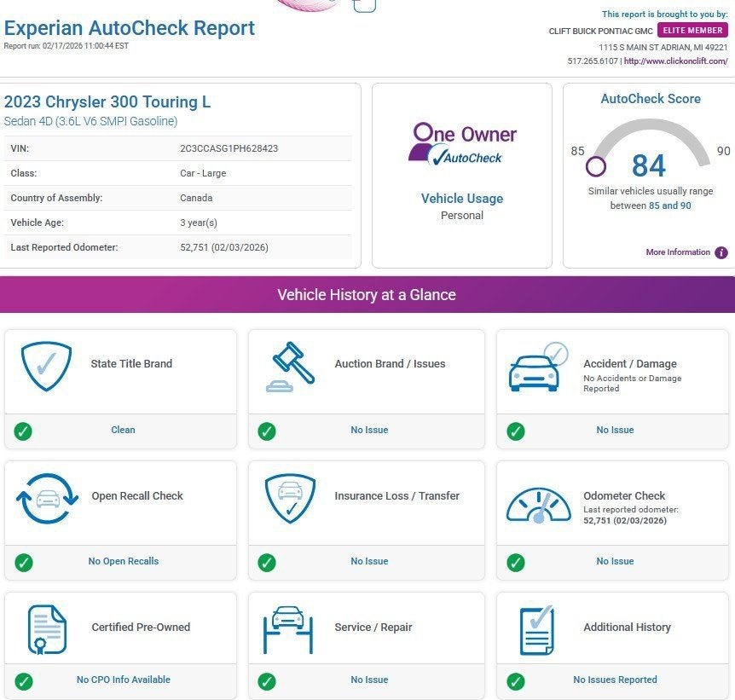Click the AutoCheck Score gauge marker
This screenshot has height=700, width=735.
pos(596,166)
